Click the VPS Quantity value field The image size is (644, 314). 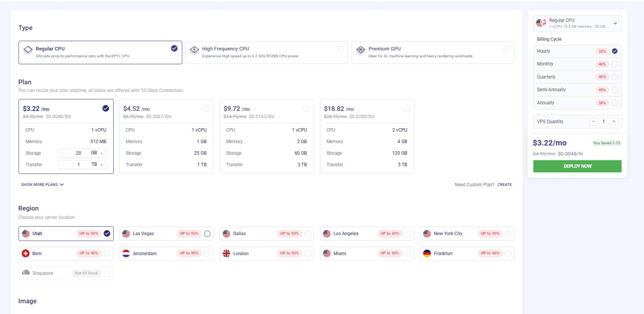(604, 122)
